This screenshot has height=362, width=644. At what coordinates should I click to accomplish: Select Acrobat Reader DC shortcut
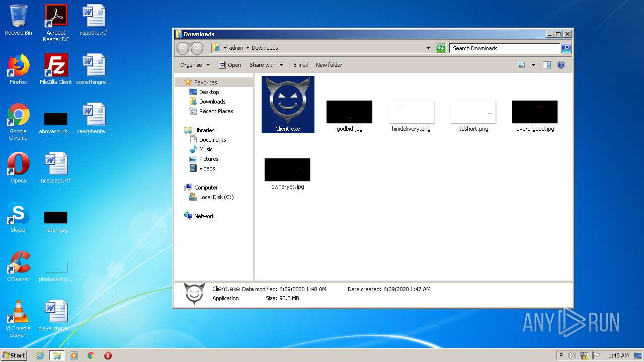point(56,23)
